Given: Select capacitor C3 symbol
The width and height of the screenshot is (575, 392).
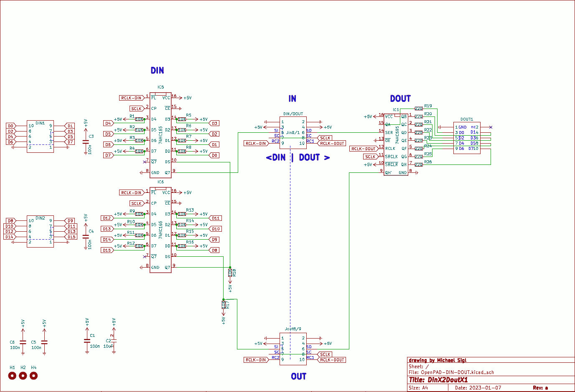Looking at the screenshot, I should pos(86,142).
